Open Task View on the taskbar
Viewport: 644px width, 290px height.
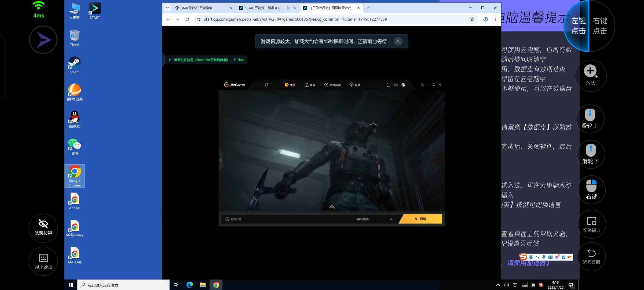pyautogui.click(x=176, y=285)
